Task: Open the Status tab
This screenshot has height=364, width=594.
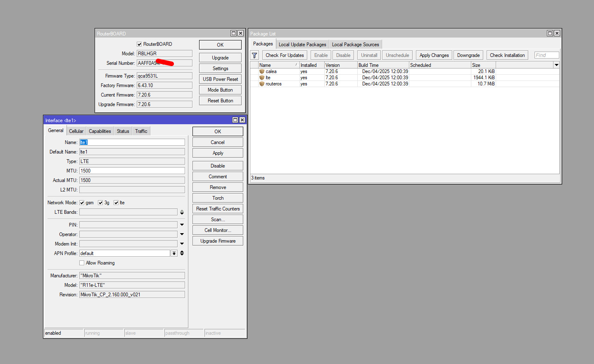Action: click(123, 131)
